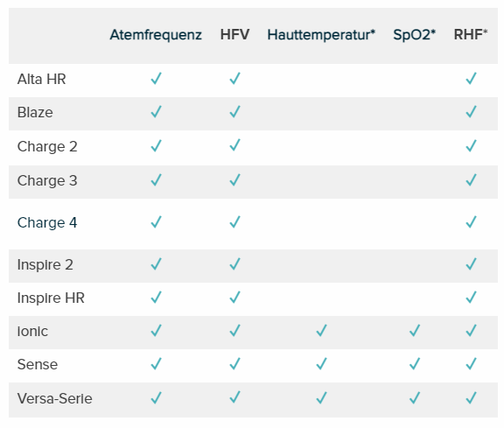This screenshot has width=504, height=428.
Task: Select the Versa-Serie row label
Action: [x=54, y=398]
